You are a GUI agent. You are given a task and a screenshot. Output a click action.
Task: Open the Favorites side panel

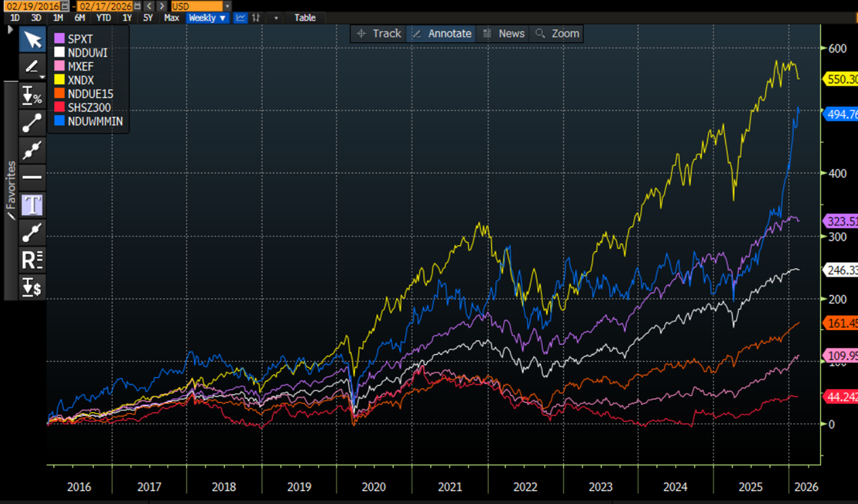click(11, 190)
